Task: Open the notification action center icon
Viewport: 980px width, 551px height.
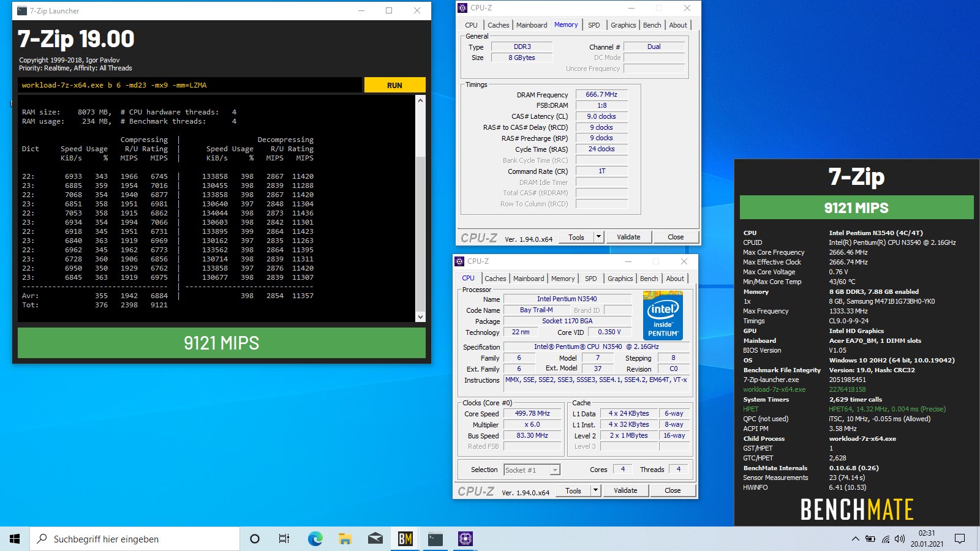Action: pyautogui.click(x=960, y=539)
